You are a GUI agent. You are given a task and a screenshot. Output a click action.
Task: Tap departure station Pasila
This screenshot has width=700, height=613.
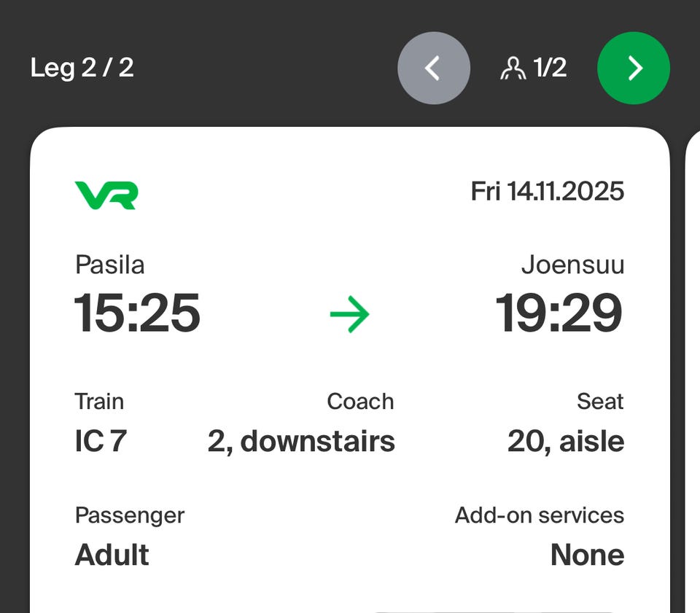pyautogui.click(x=109, y=265)
